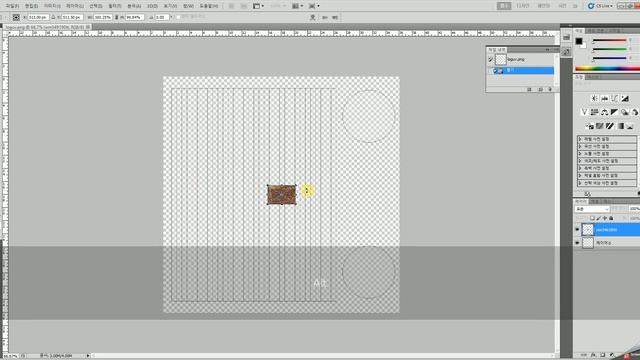640x360 pixels.
Task: Select the Photography (사진) workspace button
Action: point(562,6)
